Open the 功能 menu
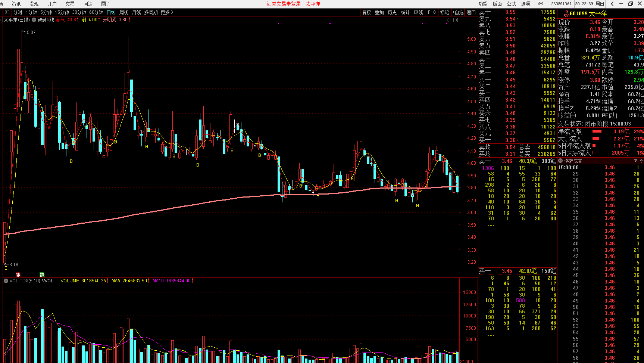Viewport: 644px width, 363px height. (x=483, y=4)
